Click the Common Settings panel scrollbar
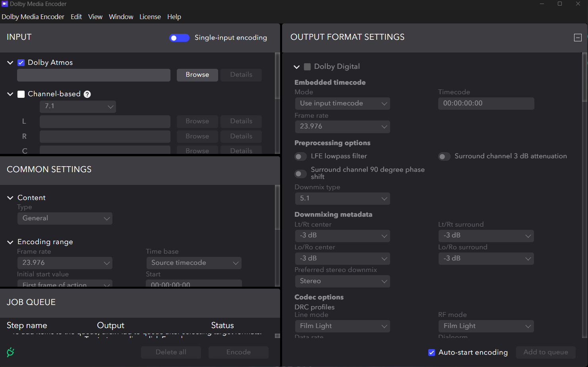The width and height of the screenshot is (588, 367). pyautogui.click(x=277, y=207)
